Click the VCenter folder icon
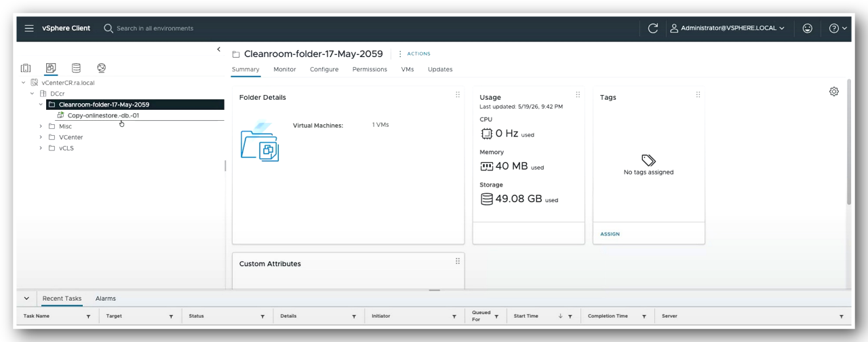This screenshot has width=868, height=342. pyautogui.click(x=52, y=137)
